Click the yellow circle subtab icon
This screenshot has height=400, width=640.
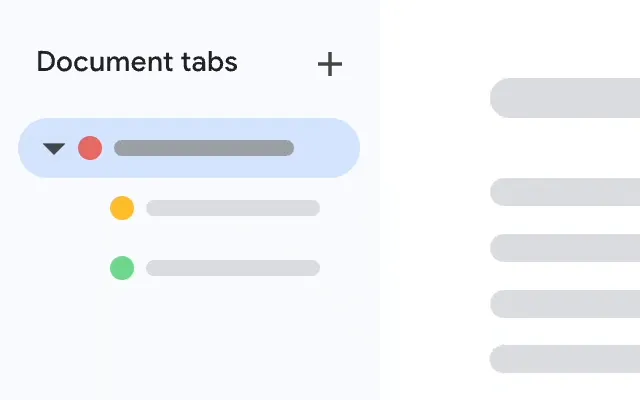[122, 208]
